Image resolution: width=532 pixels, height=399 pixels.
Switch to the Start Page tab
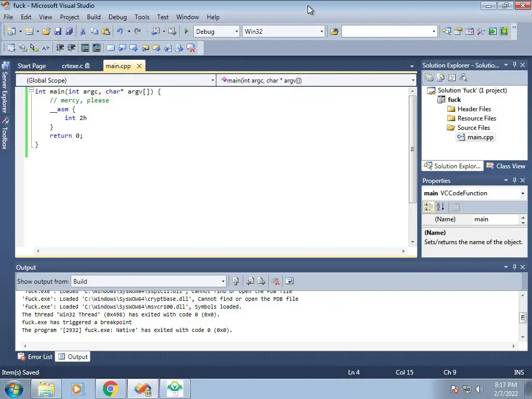click(x=32, y=66)
